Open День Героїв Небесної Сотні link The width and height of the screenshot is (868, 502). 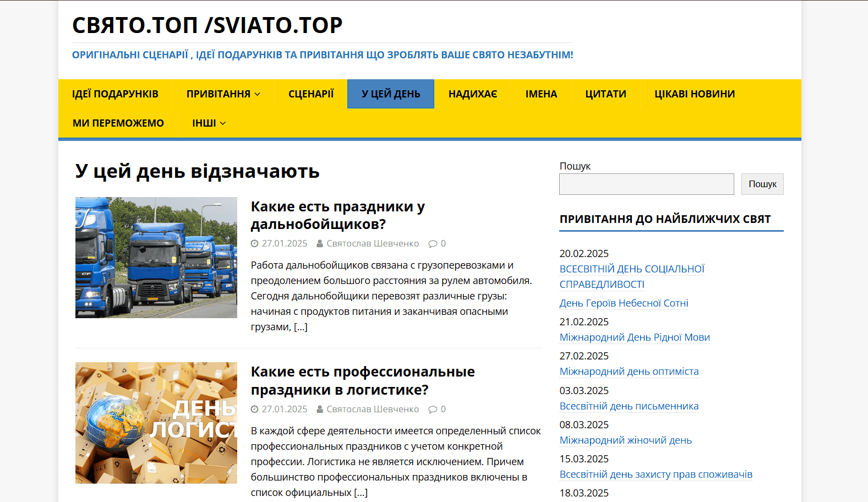click(x=624, y=303)
